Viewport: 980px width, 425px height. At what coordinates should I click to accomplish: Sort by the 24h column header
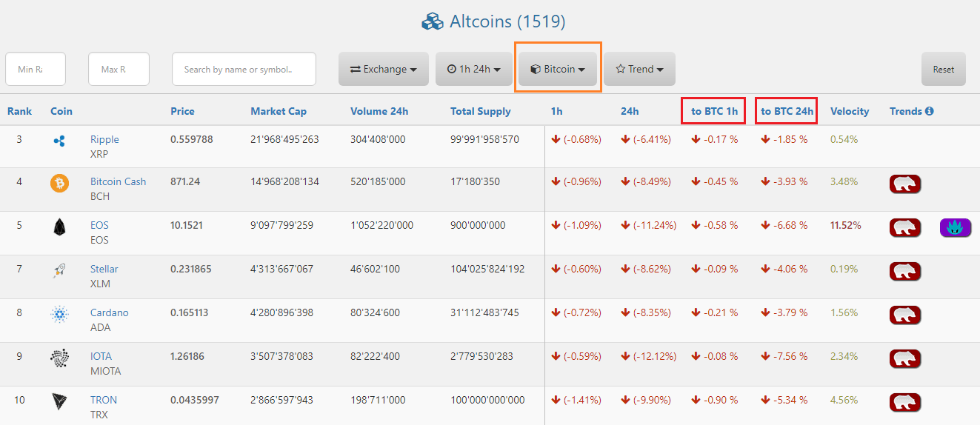point(630,111)
